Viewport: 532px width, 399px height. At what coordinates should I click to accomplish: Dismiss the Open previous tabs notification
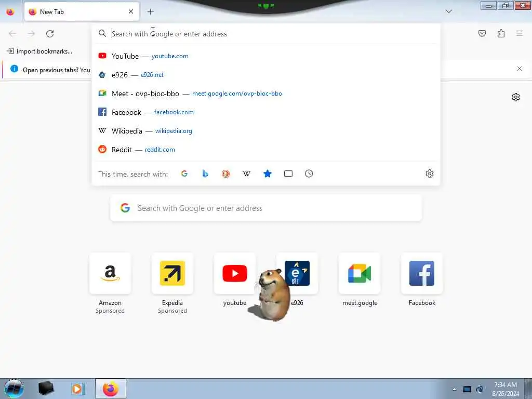coord(520,69)
